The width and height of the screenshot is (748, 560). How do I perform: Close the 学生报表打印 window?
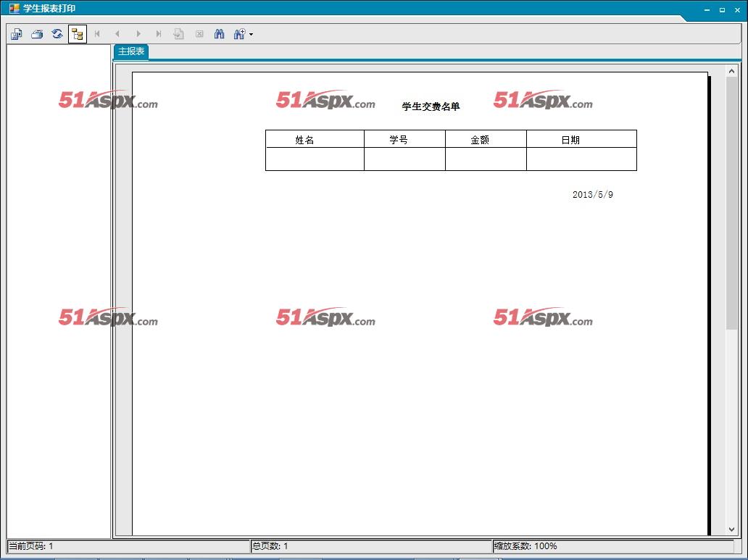pos(738,9)
